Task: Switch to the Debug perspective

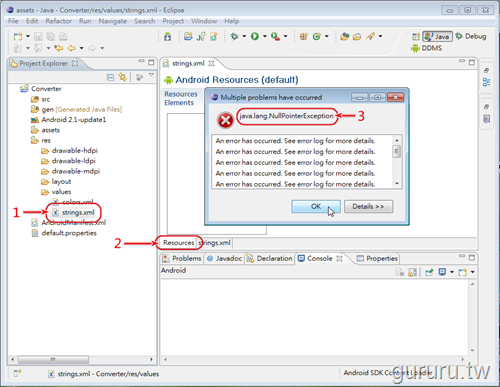Action: coord(471,36)
